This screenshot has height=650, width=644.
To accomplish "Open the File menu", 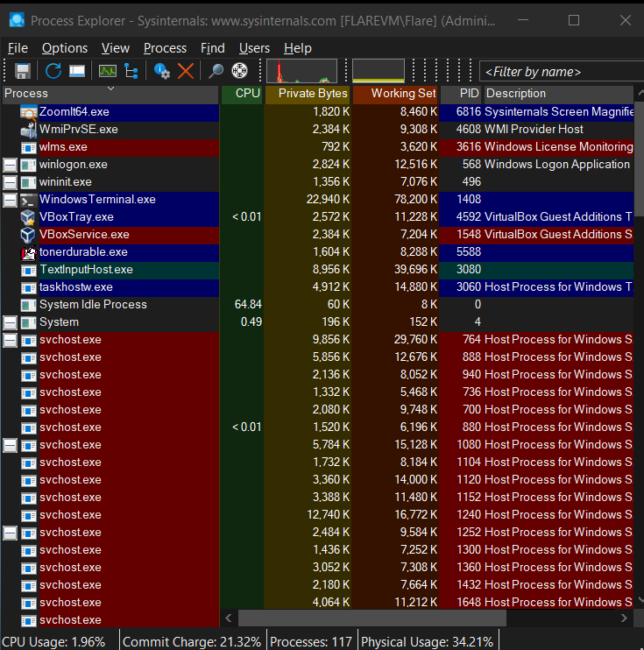I will [x=18, y=48].
